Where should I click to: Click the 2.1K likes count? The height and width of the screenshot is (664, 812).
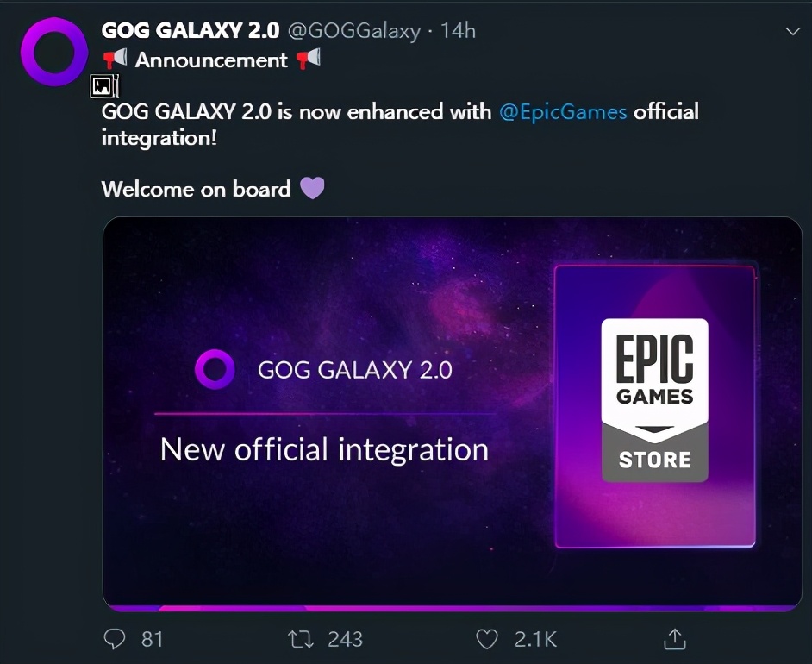click(535, 639)
